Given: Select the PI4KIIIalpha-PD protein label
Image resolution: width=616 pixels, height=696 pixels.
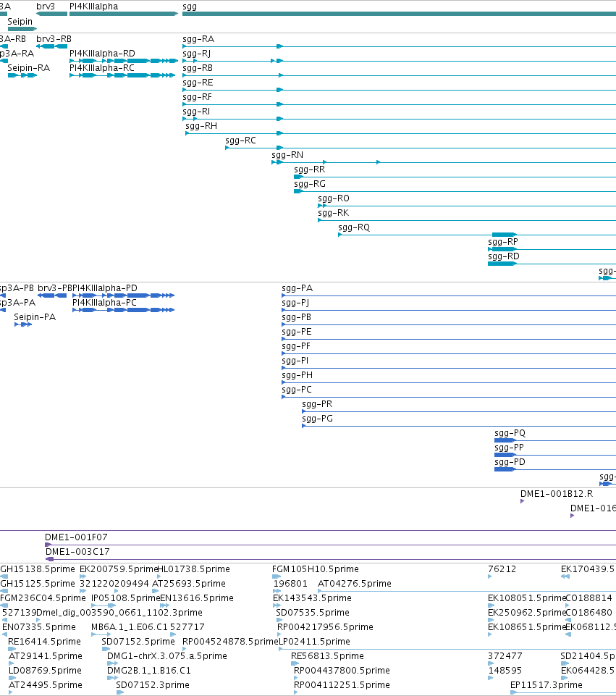Looking at the screenshot, I should [x=105, y=288].
